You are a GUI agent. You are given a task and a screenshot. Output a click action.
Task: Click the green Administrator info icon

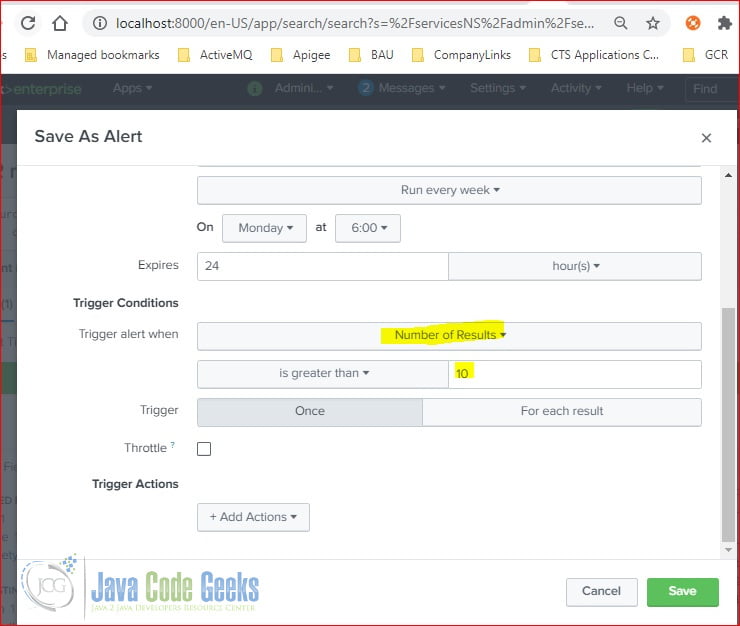[255, 88]
